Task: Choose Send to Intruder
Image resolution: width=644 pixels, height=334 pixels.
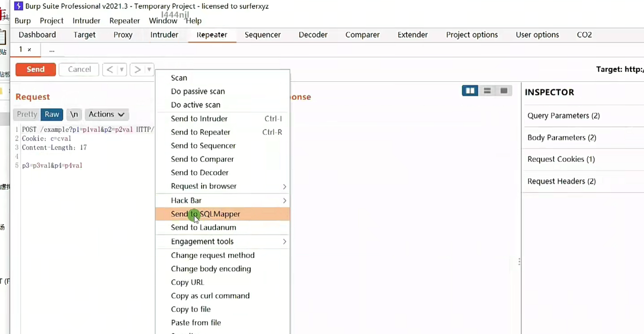Action: tap(223, 119)
